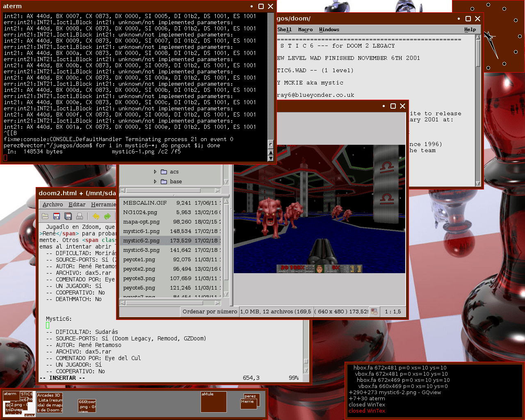The height and width of the screenshot is (420, 525).
Task: Click the green Redo arrow in gvim
Action: tap(107, 216)
